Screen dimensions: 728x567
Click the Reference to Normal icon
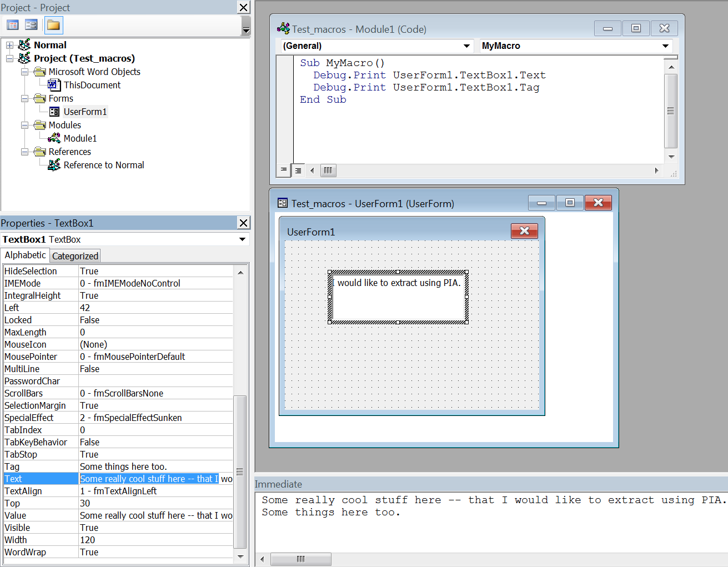click(53, 165)
